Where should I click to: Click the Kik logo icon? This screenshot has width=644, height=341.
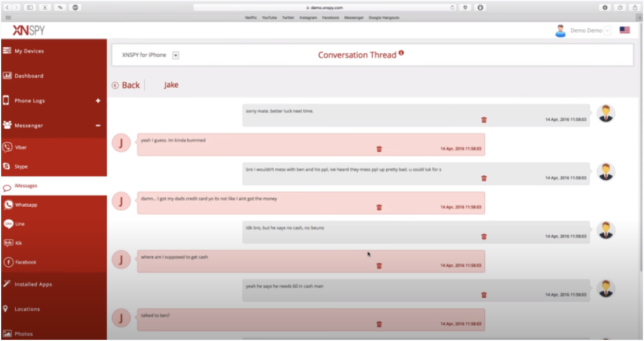(8, 243)
